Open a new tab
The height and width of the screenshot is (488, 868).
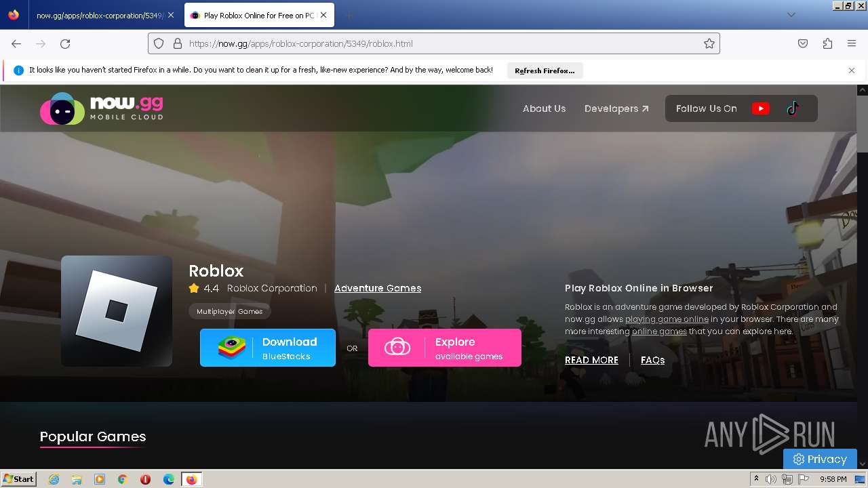point(349,15)
